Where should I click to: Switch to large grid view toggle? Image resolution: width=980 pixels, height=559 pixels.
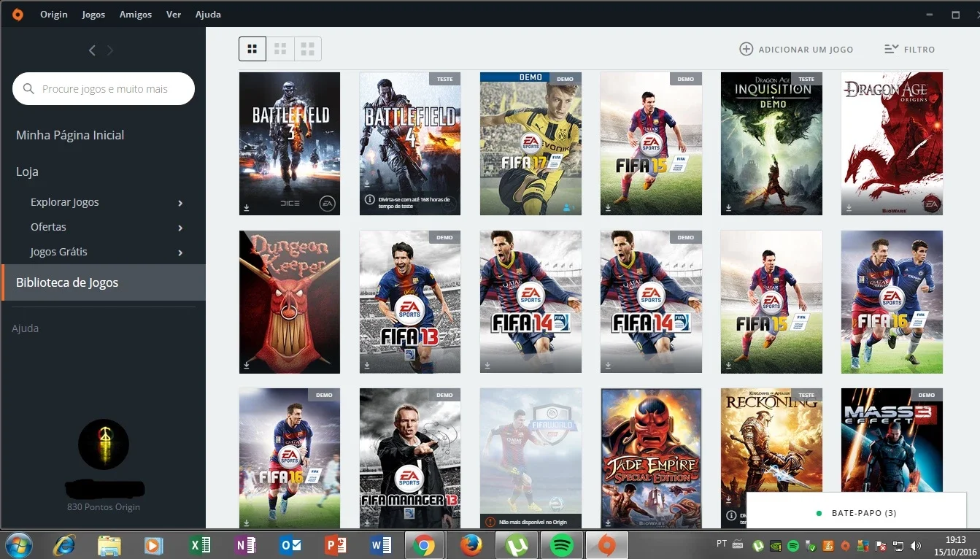252,49
